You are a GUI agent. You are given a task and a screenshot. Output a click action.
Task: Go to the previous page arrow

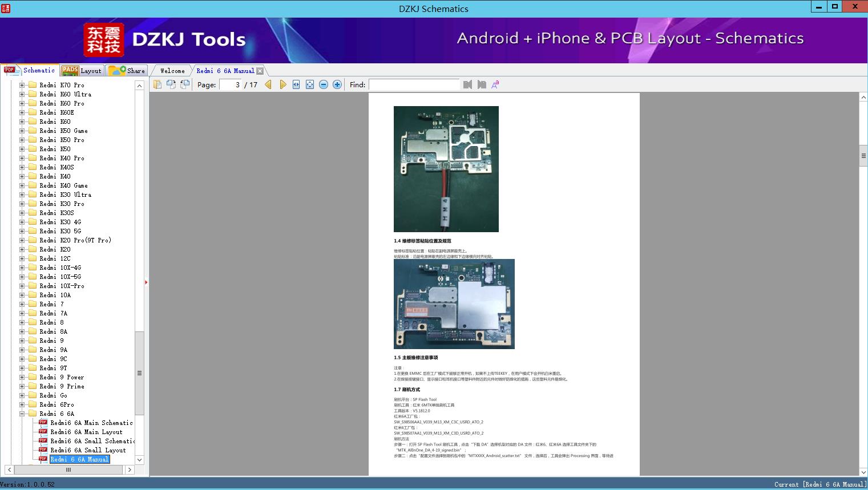(x=268, y=84)
